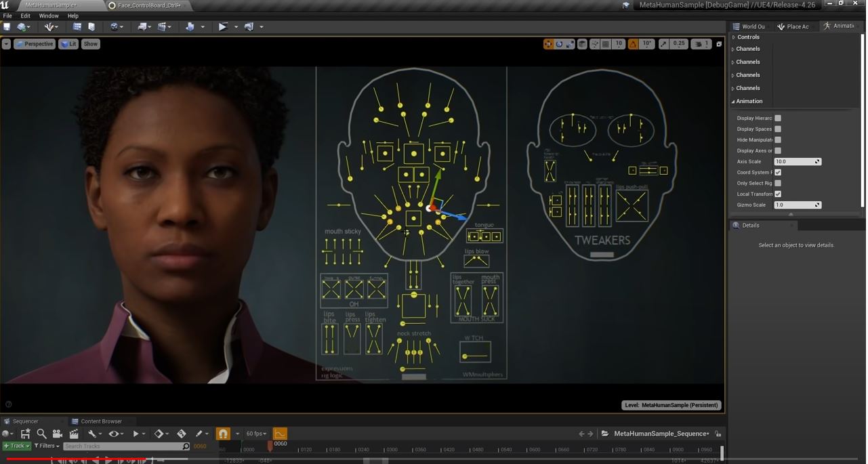Open the 60 fps frame rate dropdown
Screen dimensions: 868x464
coord(256,434)
